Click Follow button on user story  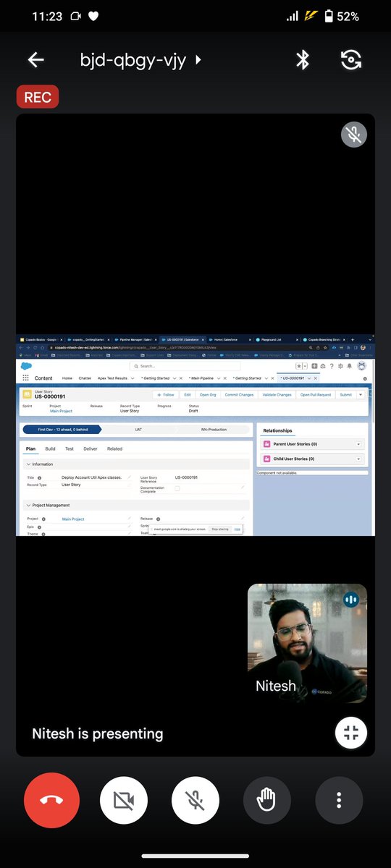click(x=166, y=395)
